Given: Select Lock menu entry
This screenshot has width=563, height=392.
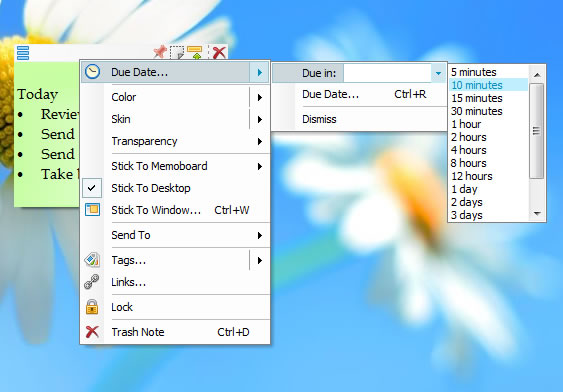Looking at the screenshot, I should pos(175,307).
